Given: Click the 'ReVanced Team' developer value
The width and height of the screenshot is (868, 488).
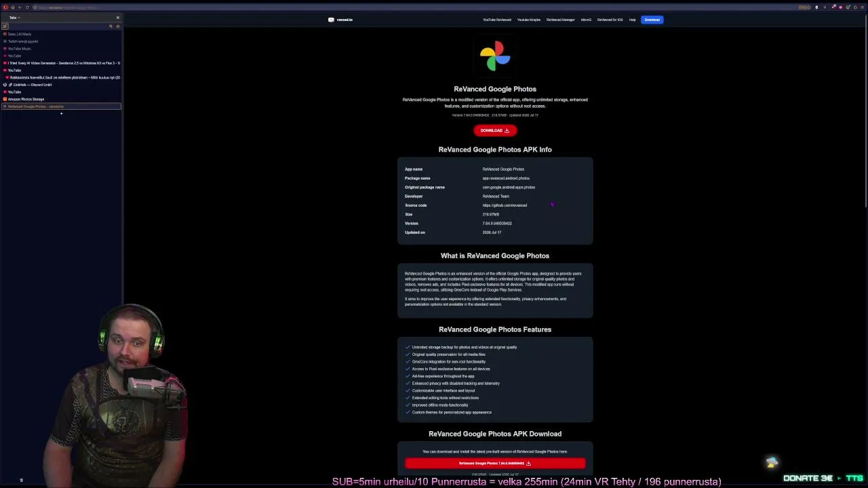Looking at the screenshot, I should point(496,197).
